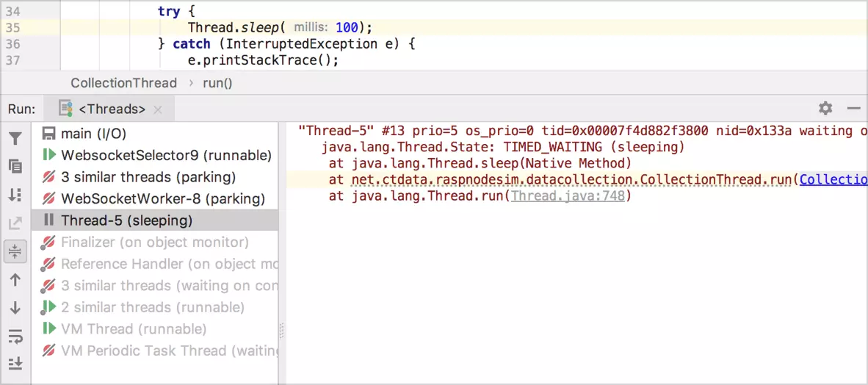Open the gear settings menu in Run panel
Image resolution: width=868 pixels, height=385 pixels.
pos(825,109)
